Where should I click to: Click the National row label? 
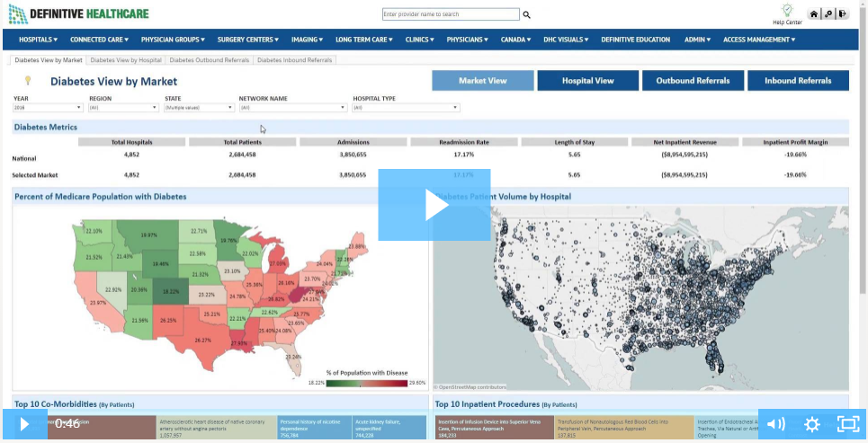click(x=24, y=159)
